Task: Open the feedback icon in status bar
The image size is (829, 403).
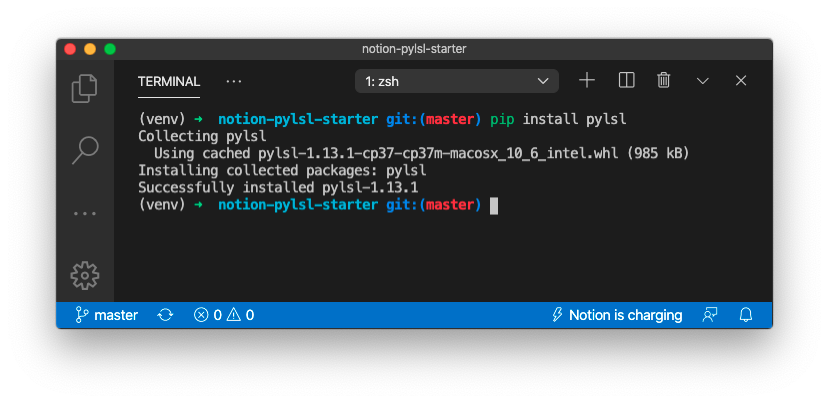Action: click(710, 315)
